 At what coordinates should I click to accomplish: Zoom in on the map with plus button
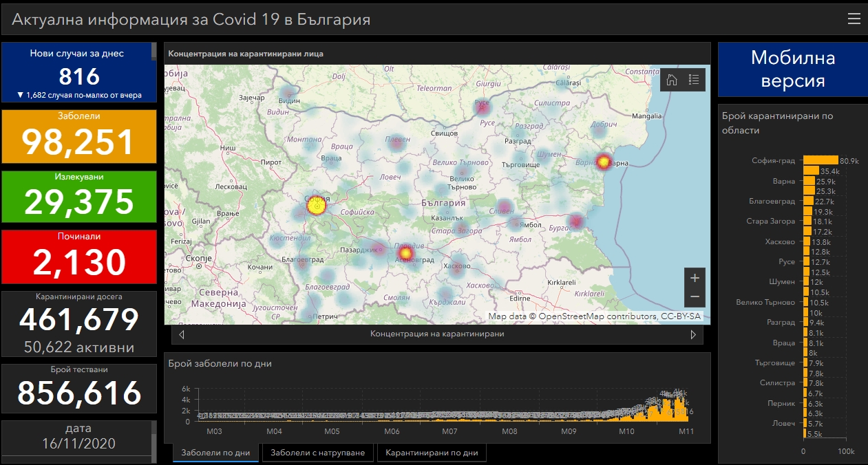[x=695, y=278]
